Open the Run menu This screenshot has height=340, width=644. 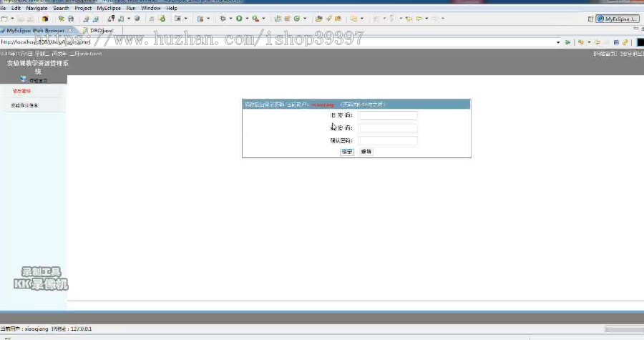click(x=131, y=8)
